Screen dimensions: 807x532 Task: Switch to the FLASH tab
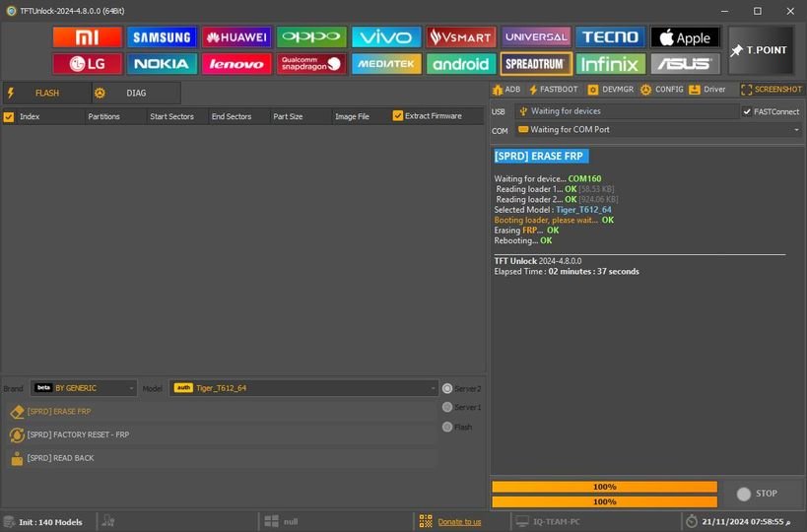click(46, 94)
